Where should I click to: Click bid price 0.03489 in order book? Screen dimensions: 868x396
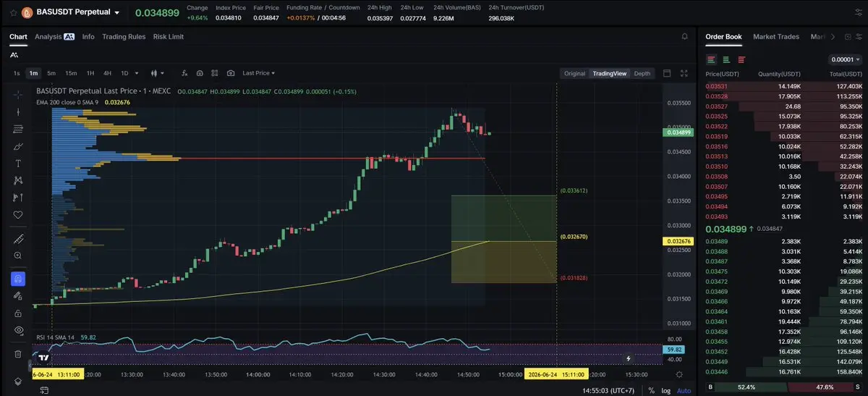pos(717,241)
